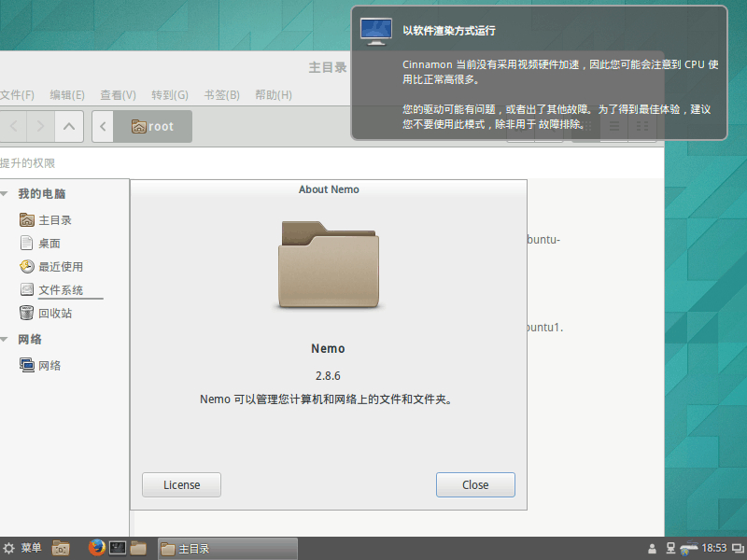This screenshot has height=560, width=747.
Task: Open the 编辑(E) menu
Action: [x=67, y=95]
